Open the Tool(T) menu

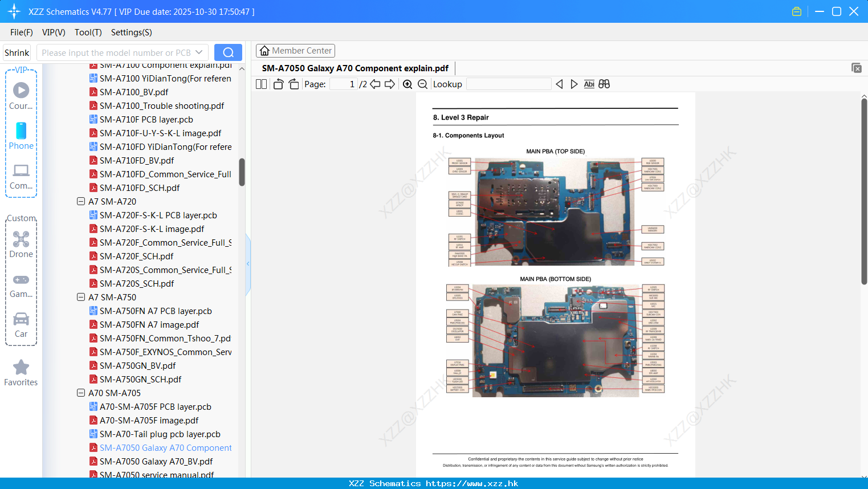point(88,32)
